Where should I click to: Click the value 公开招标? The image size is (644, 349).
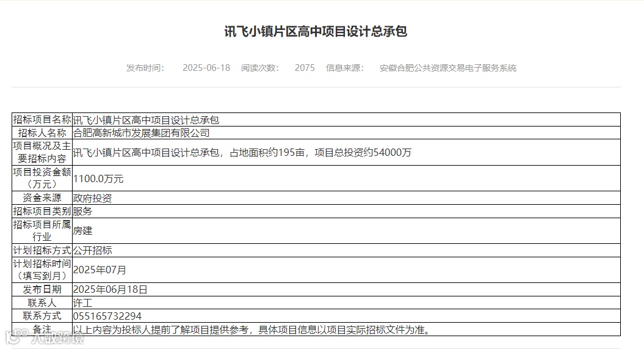pyautogui.click(x=92, y=251)
